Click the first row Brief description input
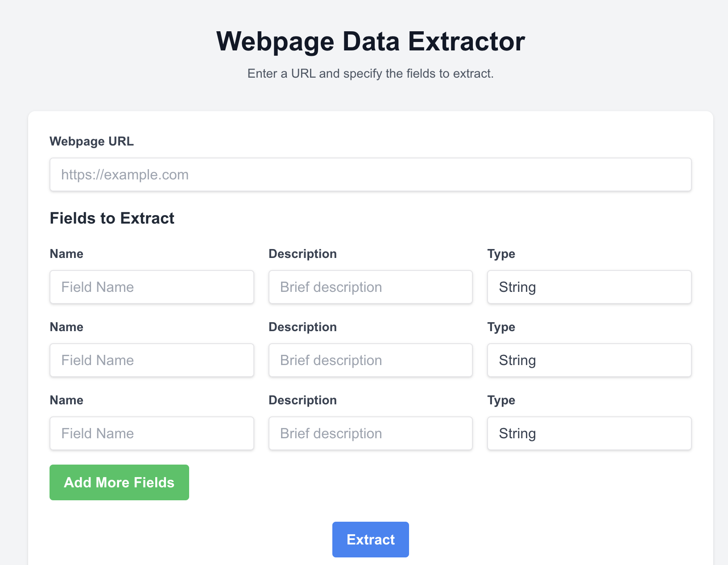Screen dimensions: 728x565 click(370, 287)
